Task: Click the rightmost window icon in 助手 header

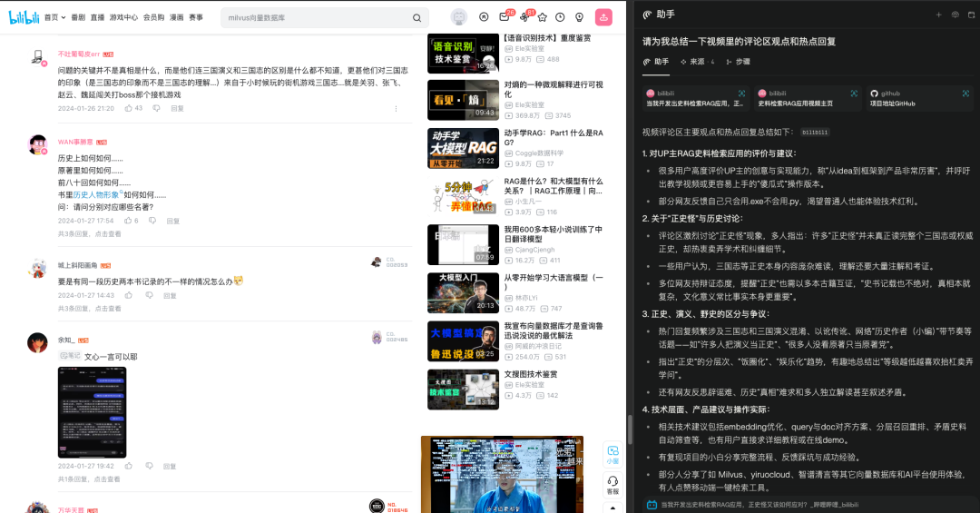Action: (x=971, y=15)
